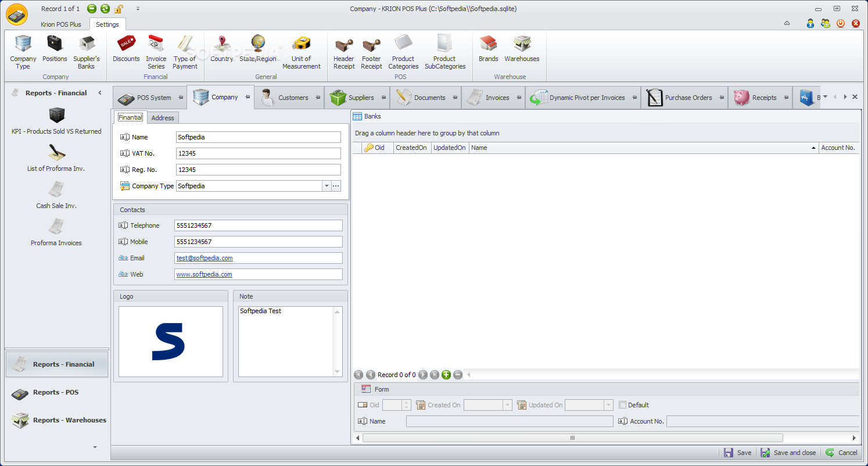Click the Company Type ellipsis button

click(336, 186)
